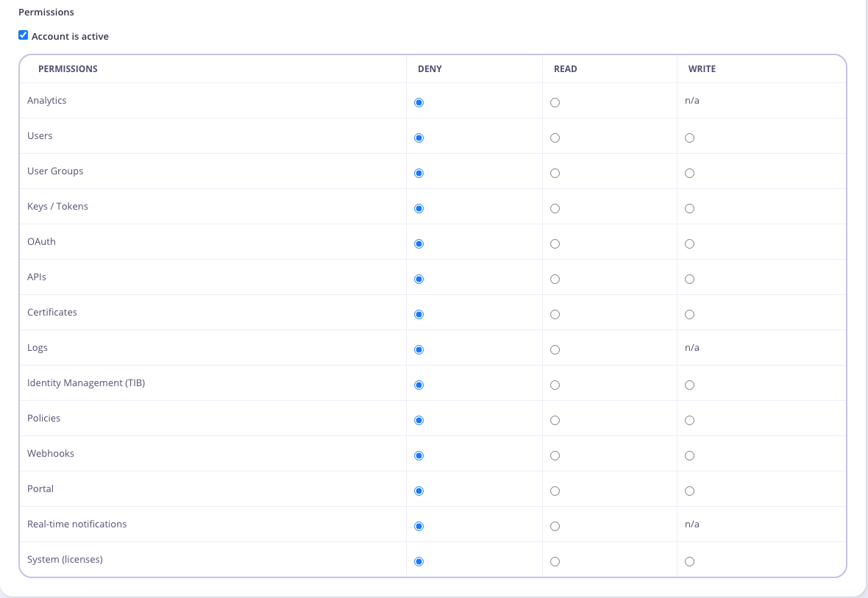
Task: Grant Write permission for User Groups
Action: pyautogui.click(x=689, y=173)
